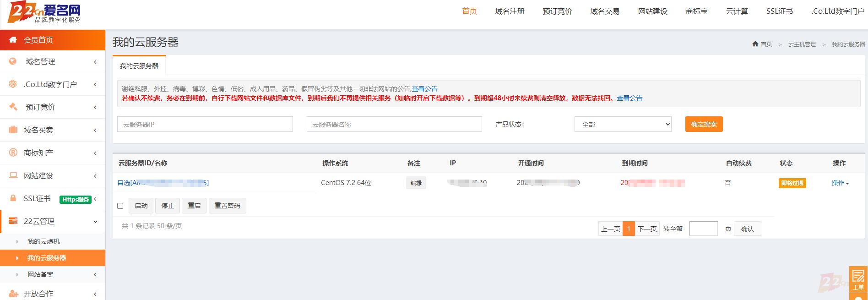
Task: Expand 域名买卖 sidebar chevron
Action: (95, 130)
